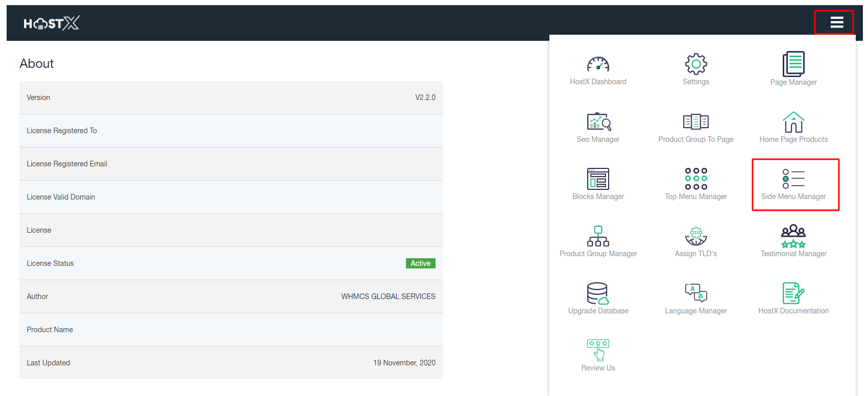
Task: Open the Testimonial Manager icon
Action: (793, 236)
